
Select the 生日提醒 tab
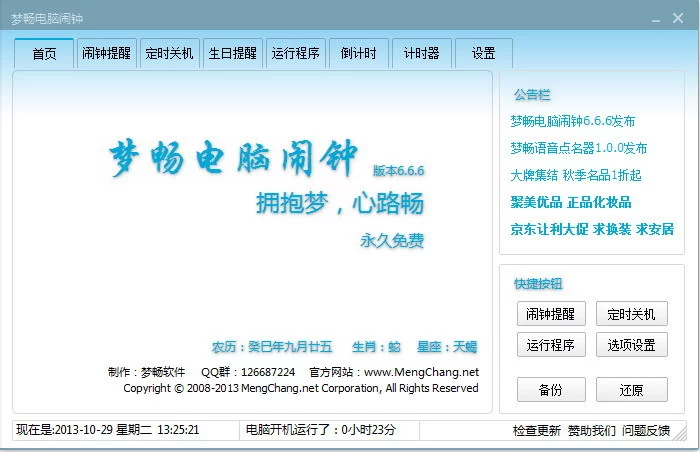coord(233,54)
